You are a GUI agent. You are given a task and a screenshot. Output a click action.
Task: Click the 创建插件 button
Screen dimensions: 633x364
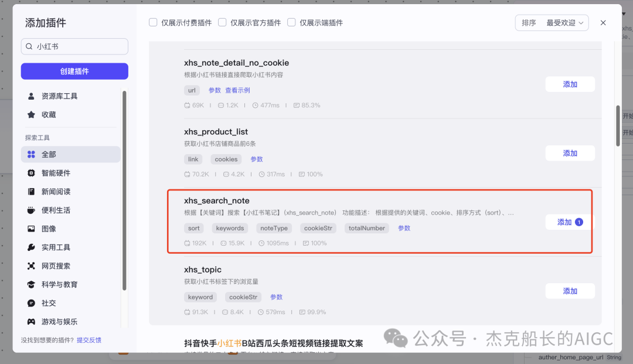(x=74, y=71)
